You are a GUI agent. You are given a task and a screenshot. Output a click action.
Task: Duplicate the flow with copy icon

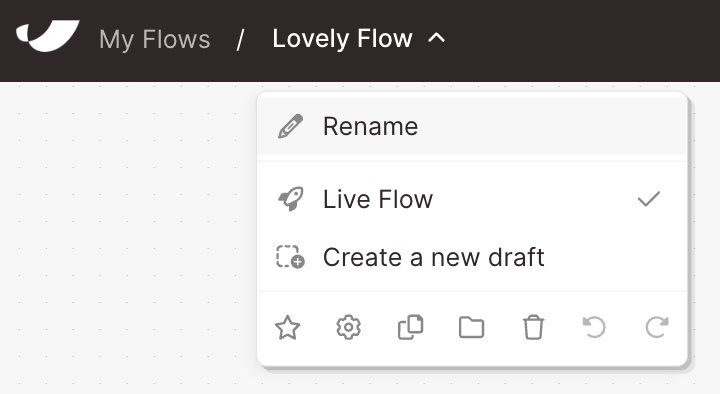click(410, 327)
